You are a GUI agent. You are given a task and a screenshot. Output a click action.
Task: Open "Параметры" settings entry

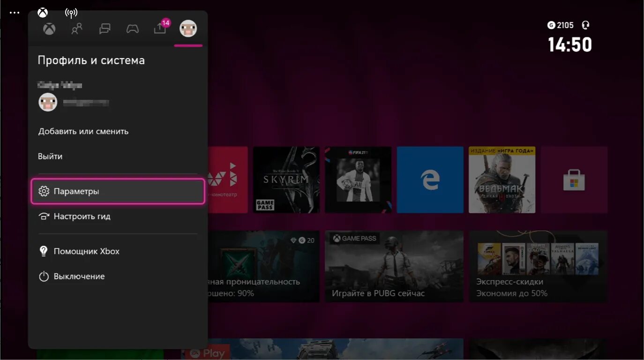(x=118, y=191)
